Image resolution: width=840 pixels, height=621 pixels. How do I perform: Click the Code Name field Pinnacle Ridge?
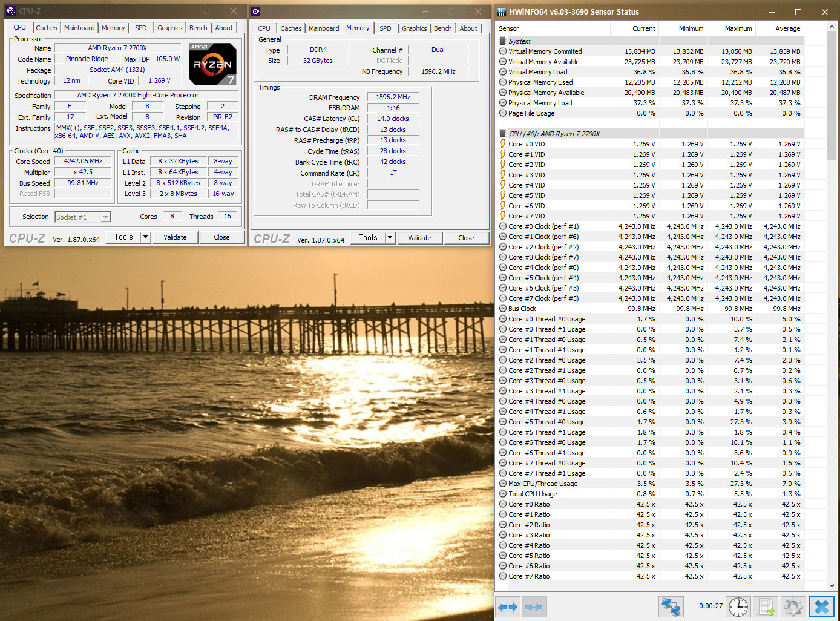click(x=87, y=59)
